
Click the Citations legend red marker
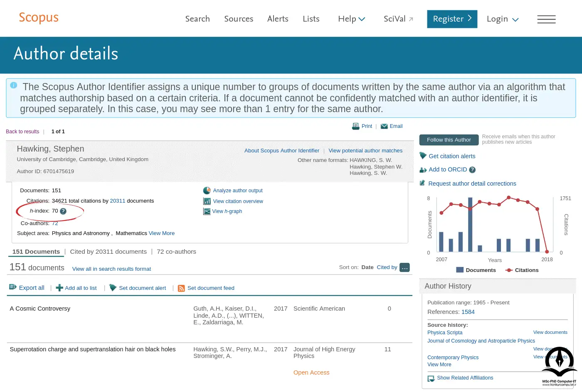509,270
